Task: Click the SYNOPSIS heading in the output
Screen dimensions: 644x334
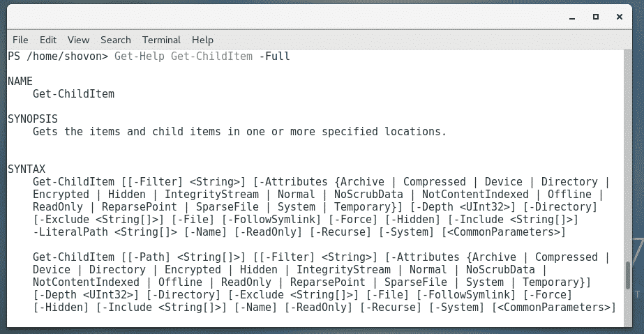Action: pos(33,119)
